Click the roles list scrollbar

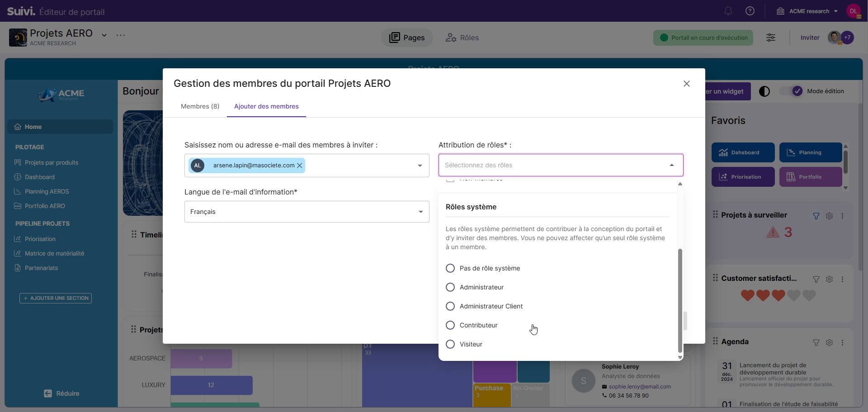(x=680, y=300)
